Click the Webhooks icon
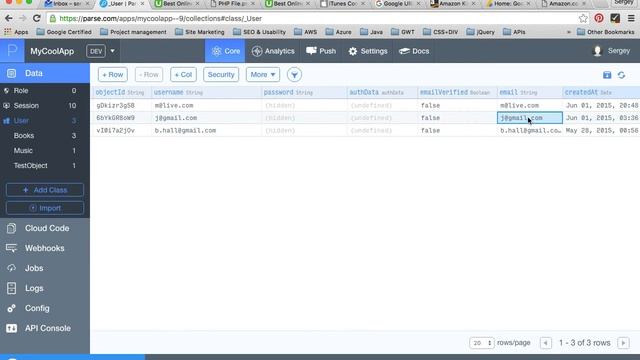Screen dimensions: 640x360 [x=11, y=248]
